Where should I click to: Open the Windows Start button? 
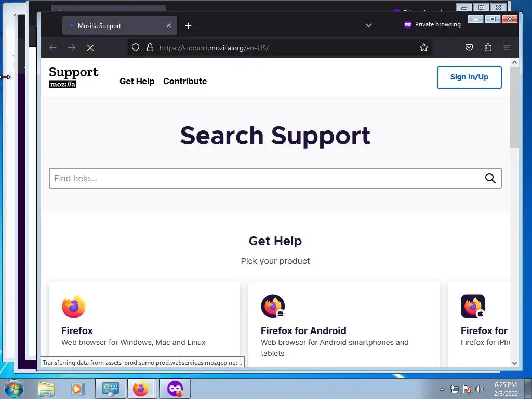(x=14, y=389)
